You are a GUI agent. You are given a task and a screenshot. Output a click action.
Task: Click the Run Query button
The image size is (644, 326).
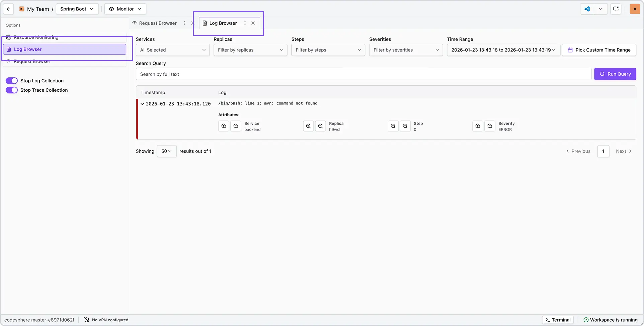click(615, 74)
